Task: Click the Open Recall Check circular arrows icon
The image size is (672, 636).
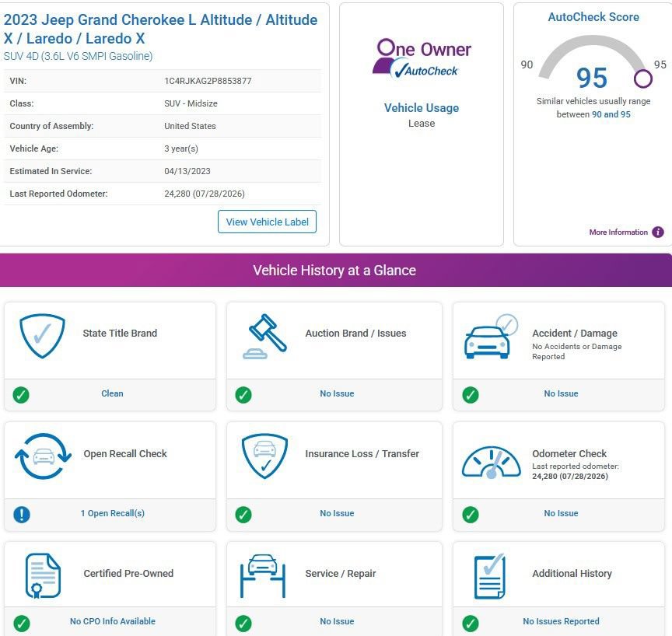Action: tap(43, 456)
